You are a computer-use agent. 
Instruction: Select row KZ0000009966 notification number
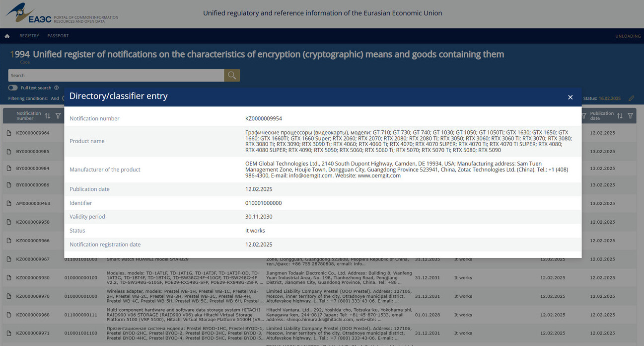33,241
